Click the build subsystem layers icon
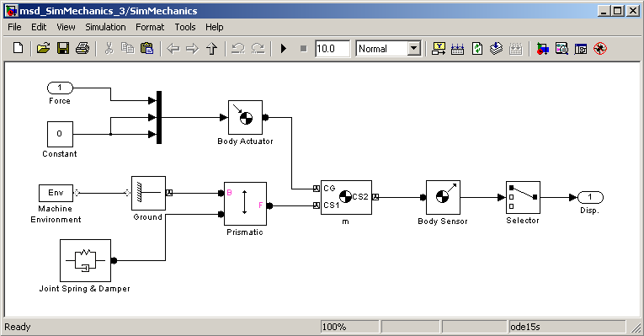The image size is (644, 336). tap(496, 49)
